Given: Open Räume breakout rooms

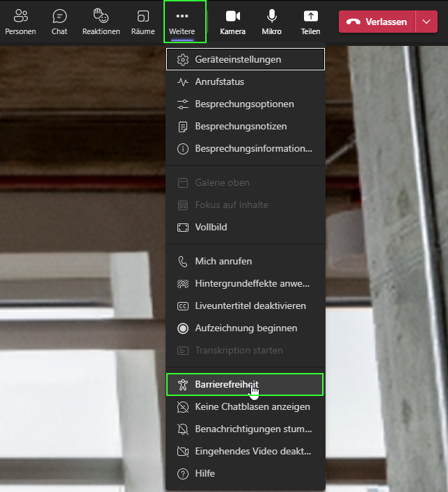Looking at the screenshot, I should point(143,22).
